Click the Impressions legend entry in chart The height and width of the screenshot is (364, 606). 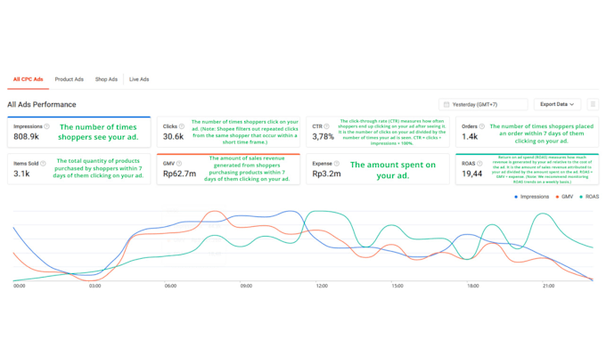point(532,197)
